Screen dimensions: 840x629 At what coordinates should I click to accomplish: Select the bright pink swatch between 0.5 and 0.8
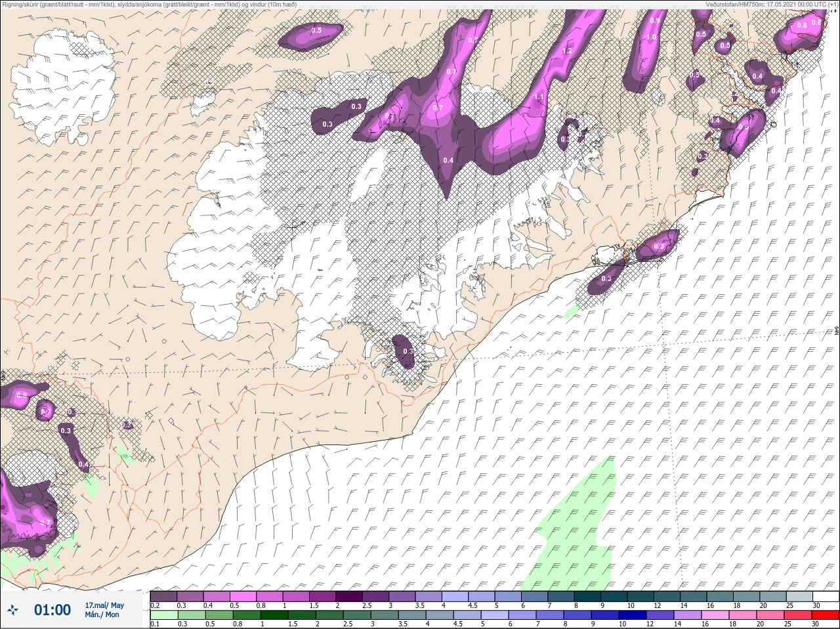click(243, 596)
